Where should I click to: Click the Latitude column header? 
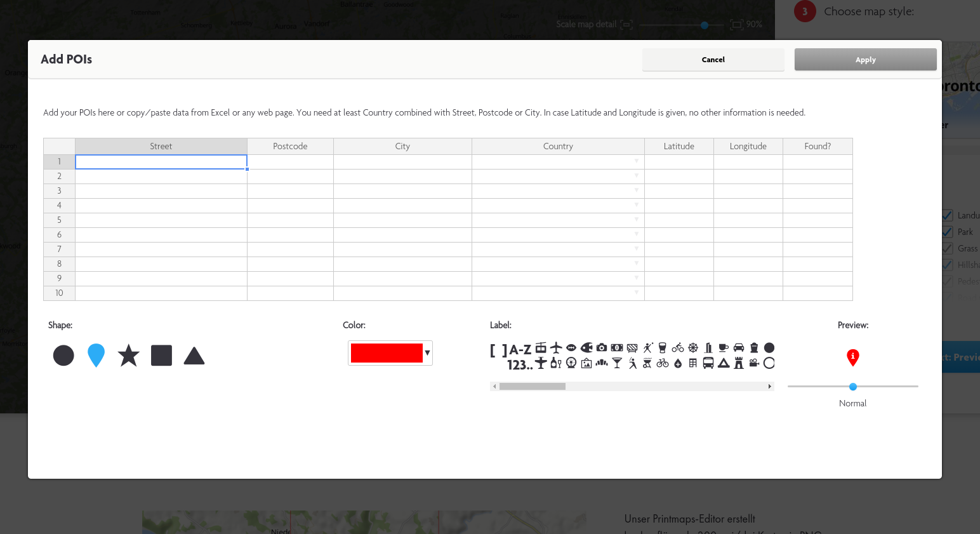coord(679,146)
